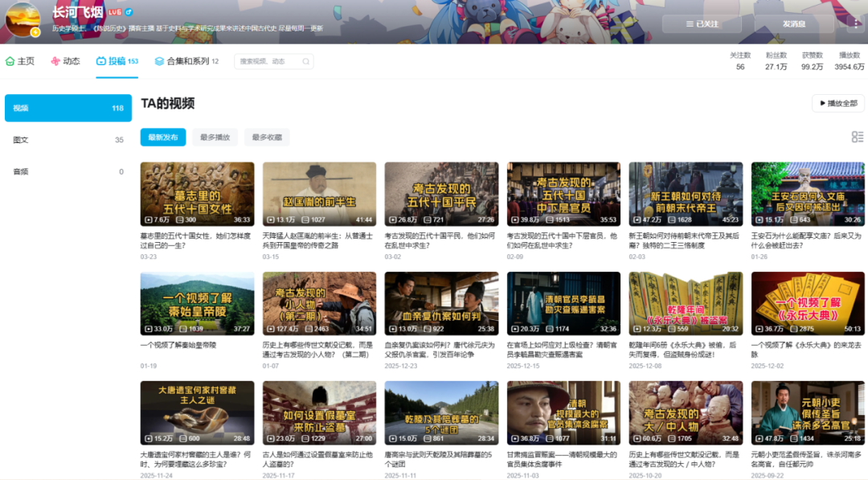Open the 投稿 tab
This screenshot has width=868, height=480.
pos(117,61)
